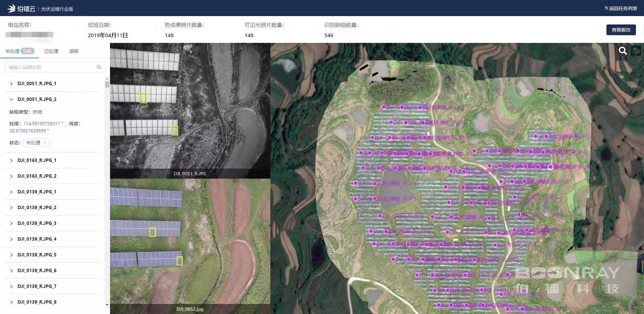Click the 伯镭云 logo in header
Image resolution: width=644 pixels, height=314 pixels.
coord(21,8)
